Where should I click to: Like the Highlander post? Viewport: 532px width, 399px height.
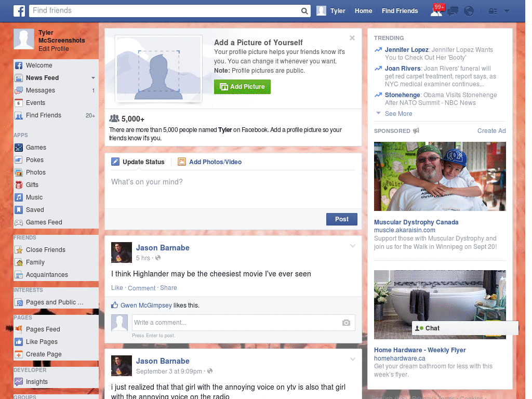click(117, 288)
